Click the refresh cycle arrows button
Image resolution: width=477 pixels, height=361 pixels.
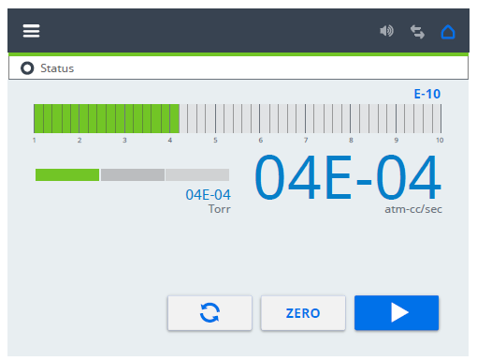210,313
